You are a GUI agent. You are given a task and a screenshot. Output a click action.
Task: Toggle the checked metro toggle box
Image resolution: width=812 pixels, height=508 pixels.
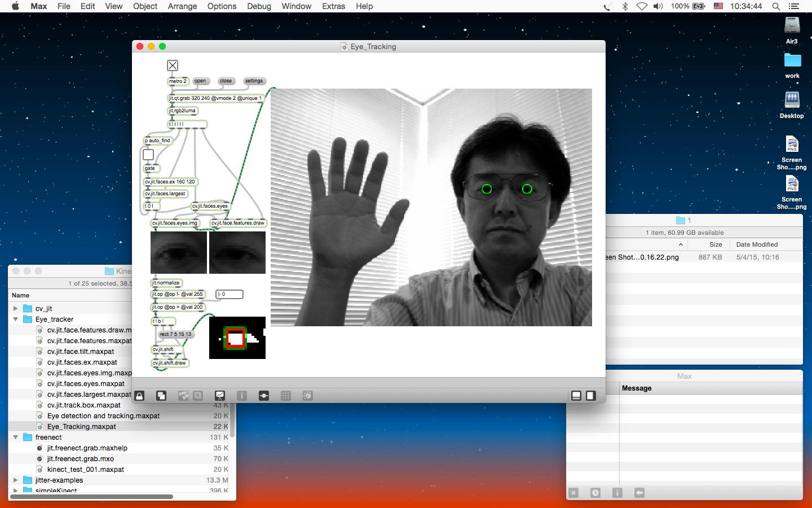[x=173, y=65]
